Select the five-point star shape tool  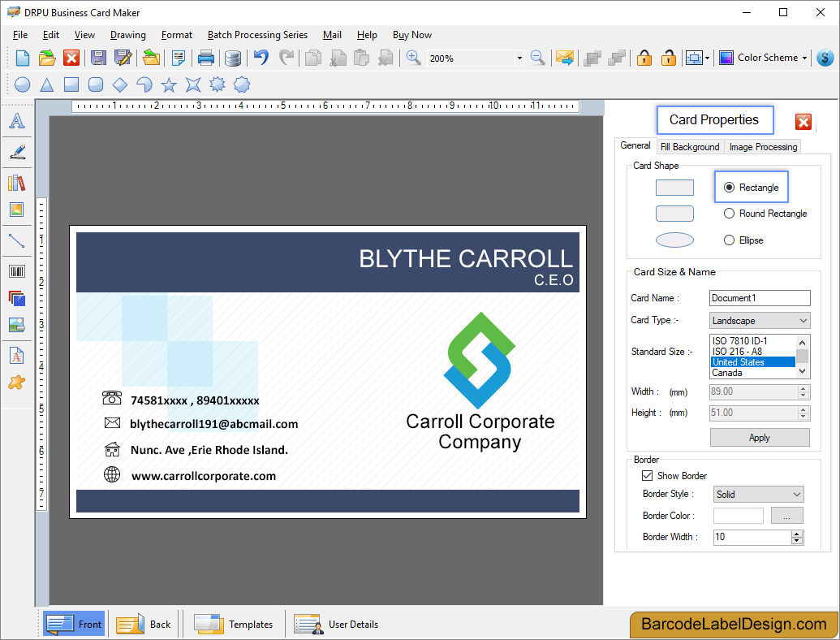coord(169,84)
